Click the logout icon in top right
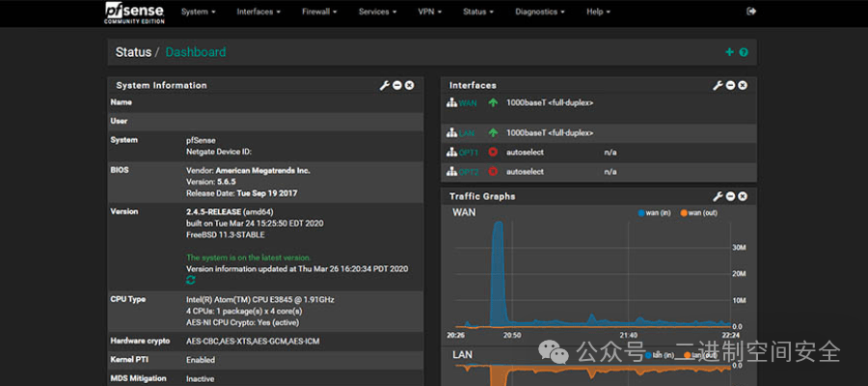 pyautogui.click(x=752, y=12)
